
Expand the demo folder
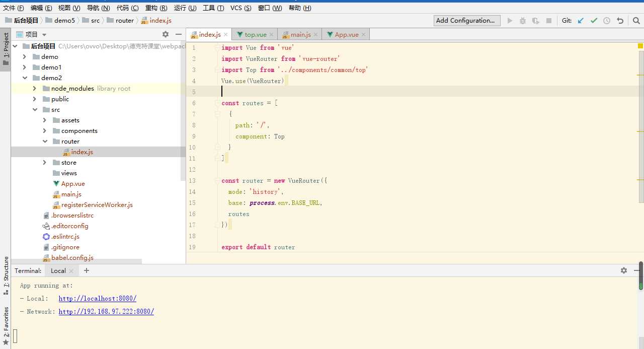(25, 56)
